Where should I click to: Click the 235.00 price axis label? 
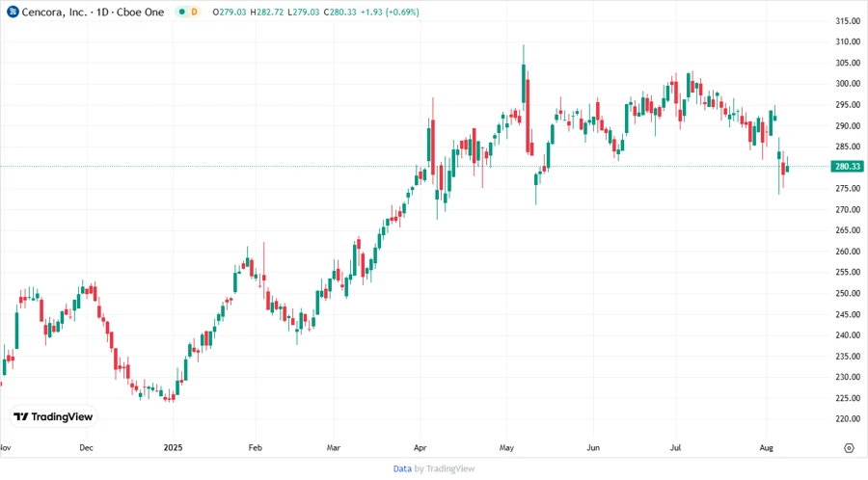tap(848, 356)
